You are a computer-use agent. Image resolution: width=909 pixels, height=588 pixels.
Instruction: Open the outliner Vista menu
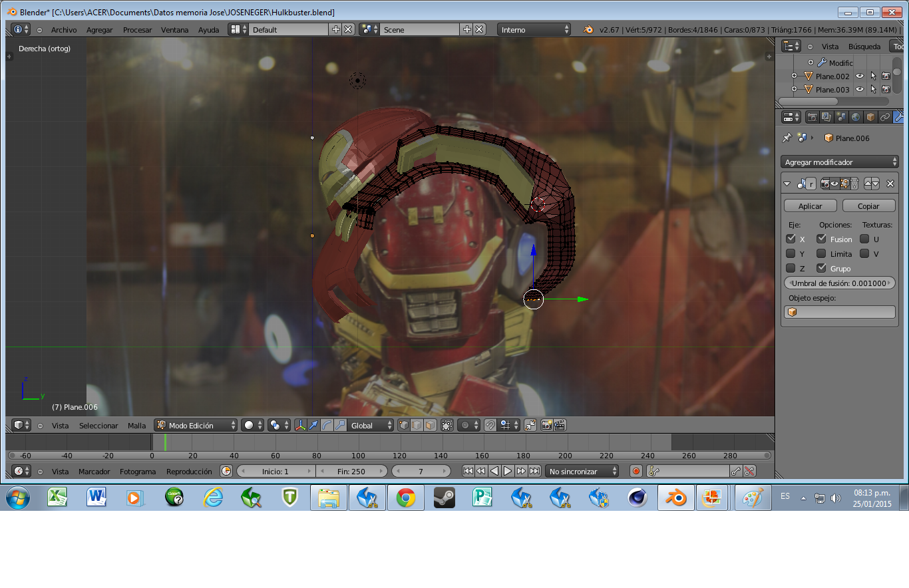830,47
